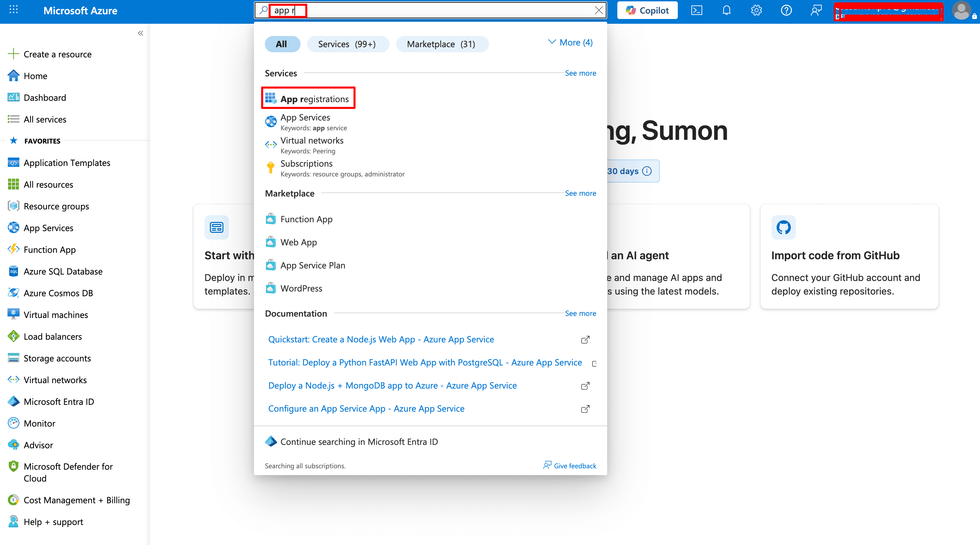Clear the search box with the X

(599, 10)
